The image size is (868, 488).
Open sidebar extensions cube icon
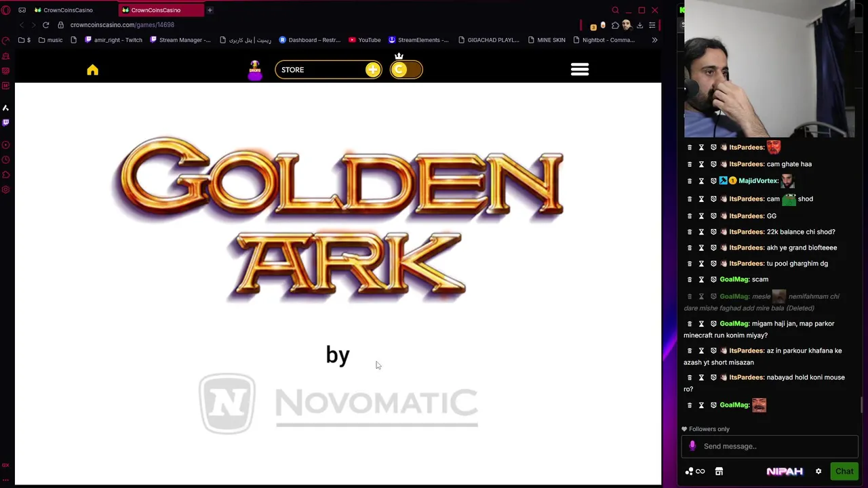pyautogui.click(x=5, y=175)
